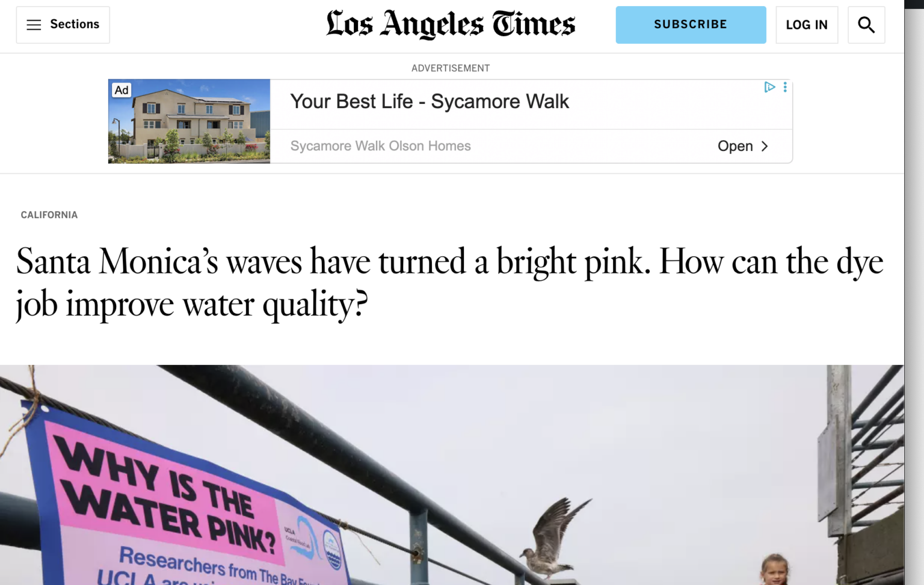
Task: Click the Open label in the ad
Action: pyautogui.click(x=735, y=146)
